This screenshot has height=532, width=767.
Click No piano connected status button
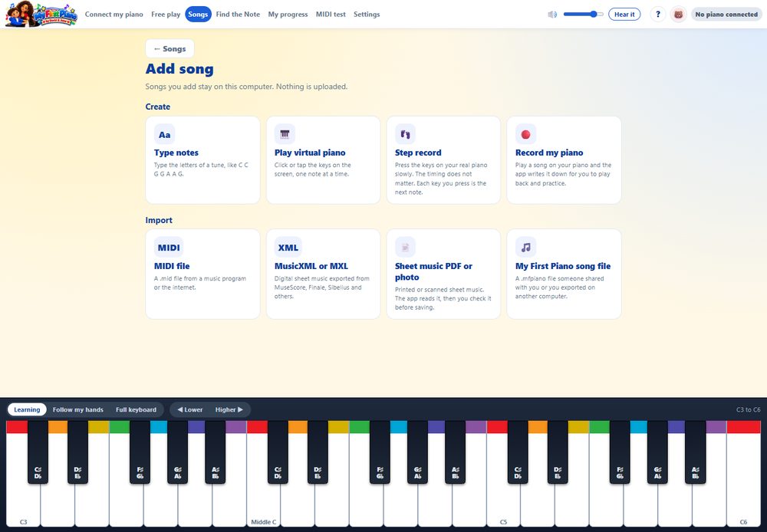726,14
